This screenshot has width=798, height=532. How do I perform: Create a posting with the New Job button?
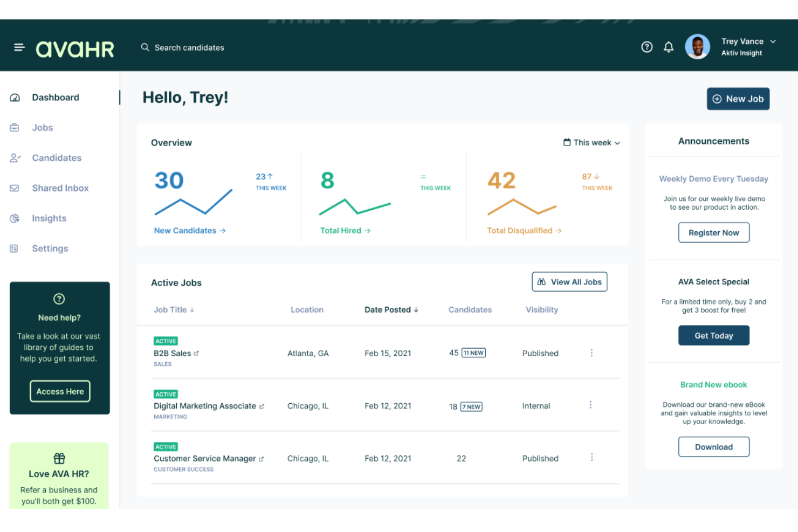(738, 99)
